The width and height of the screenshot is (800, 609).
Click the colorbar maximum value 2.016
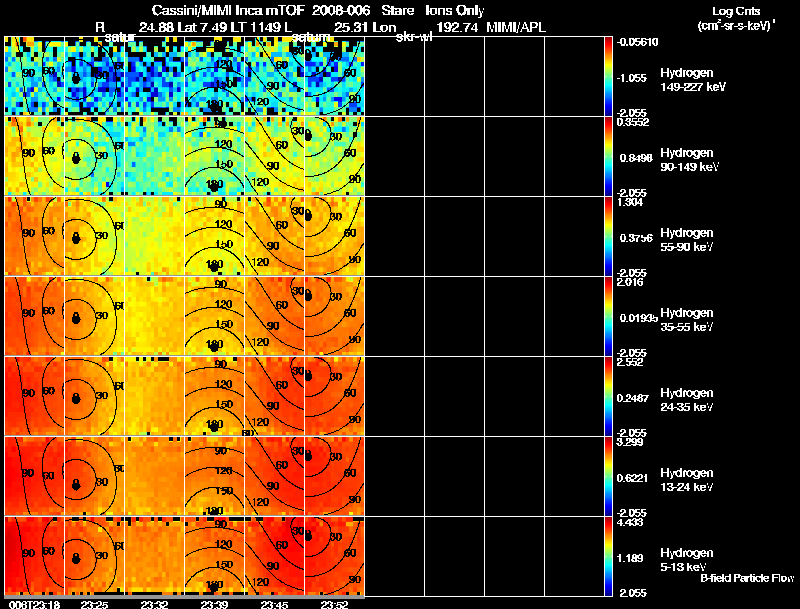(x=630, y=282)
